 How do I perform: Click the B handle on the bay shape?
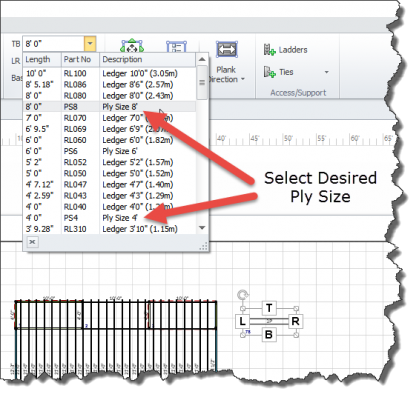pos(269,334)
